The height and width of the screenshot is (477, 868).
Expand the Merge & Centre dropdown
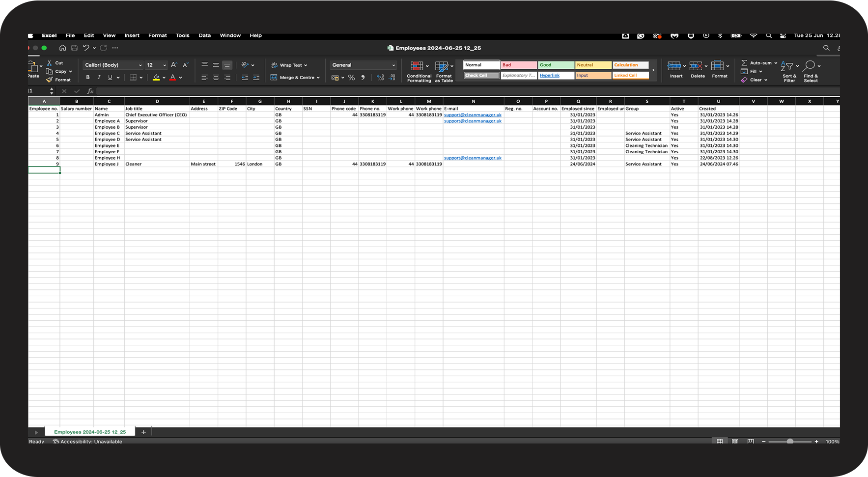pos(318,78)
